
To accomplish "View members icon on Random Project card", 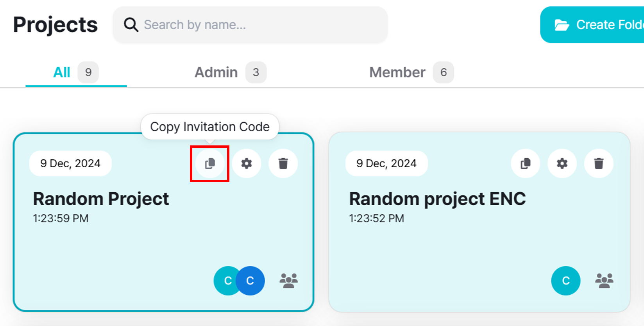I will (x=289, y=281).
